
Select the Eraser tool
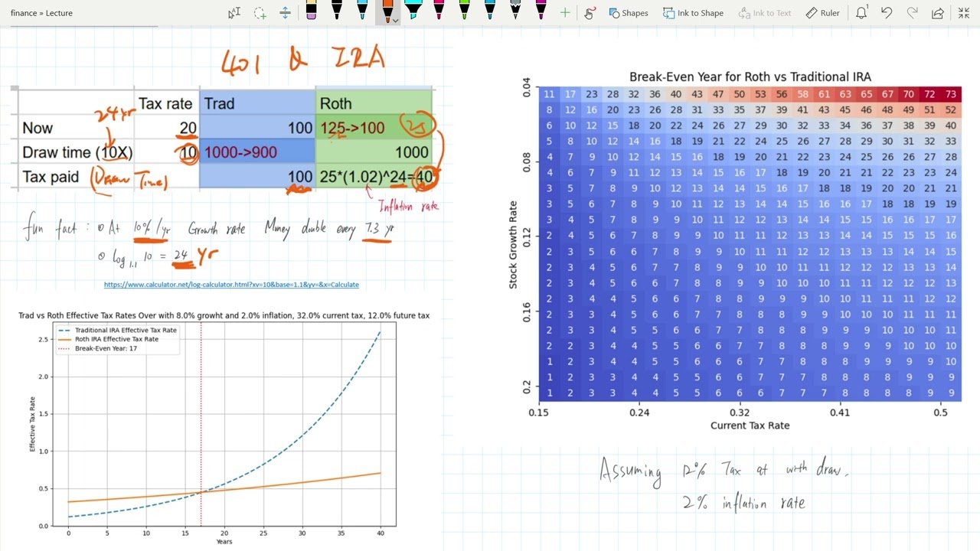(311, 11)
